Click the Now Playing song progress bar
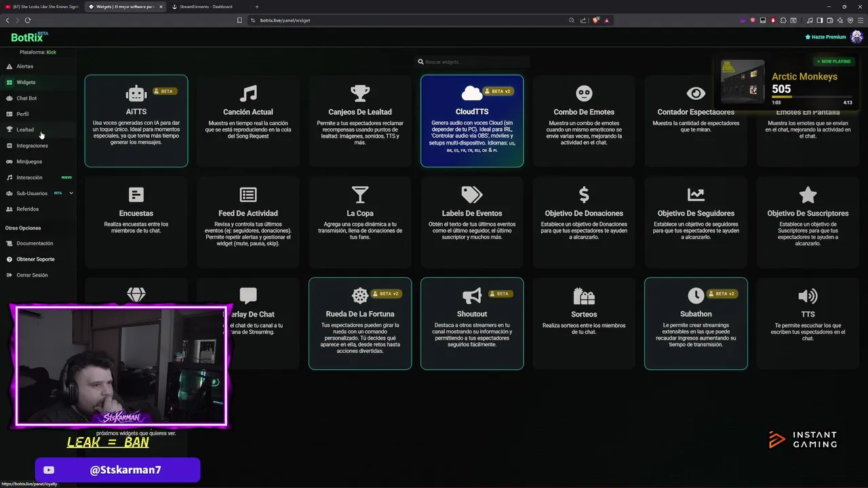Screen dimensions: 868x488 click(x=812, y=97)
